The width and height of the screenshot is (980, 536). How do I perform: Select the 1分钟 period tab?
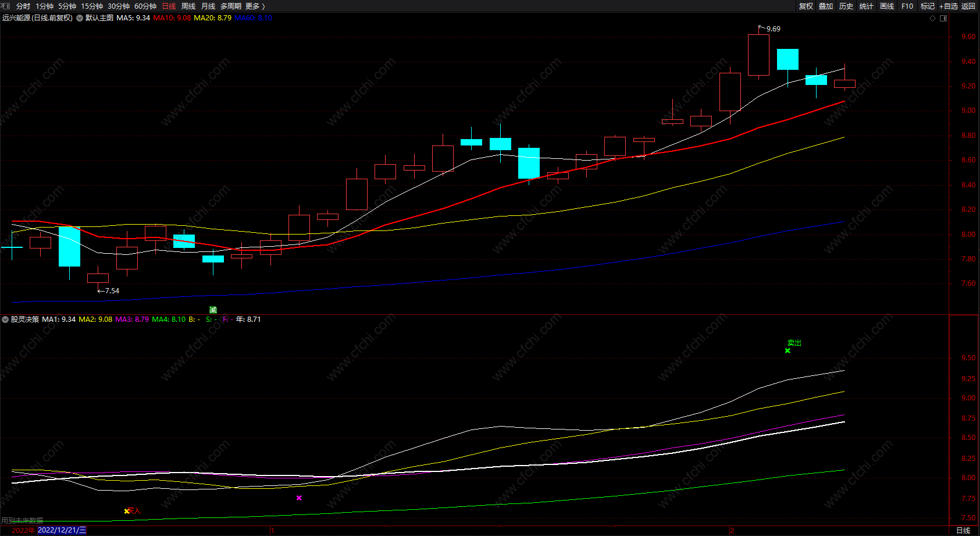tap(44, 6)
